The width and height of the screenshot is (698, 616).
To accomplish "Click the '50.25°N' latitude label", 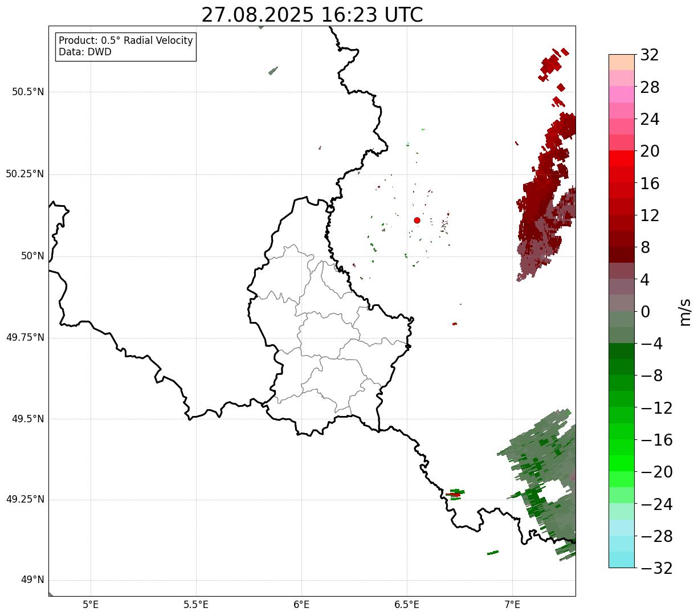I will coord(25,174).
